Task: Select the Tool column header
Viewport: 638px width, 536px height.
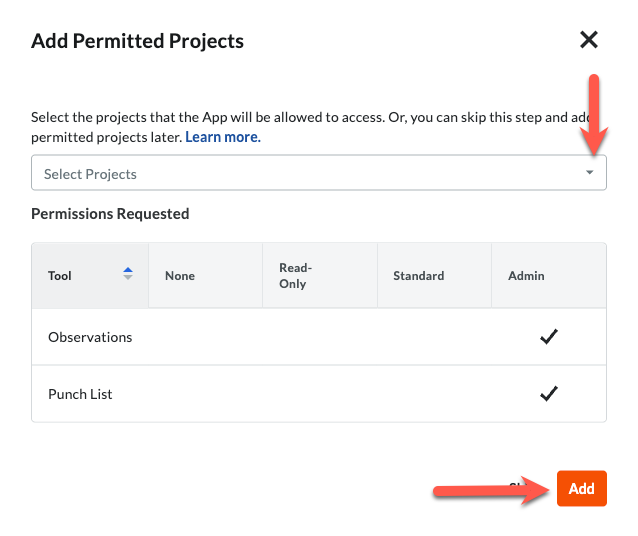Action: pyautogui.click(x=60, y=275)
